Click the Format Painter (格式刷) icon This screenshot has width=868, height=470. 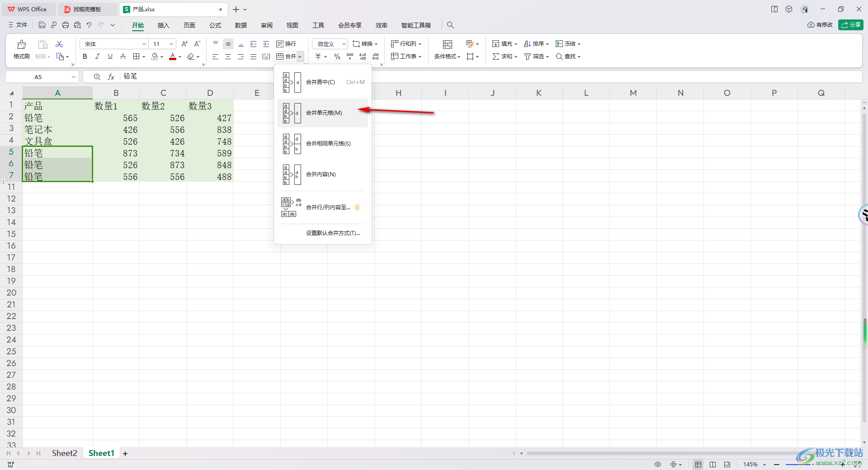pos(21,44)
